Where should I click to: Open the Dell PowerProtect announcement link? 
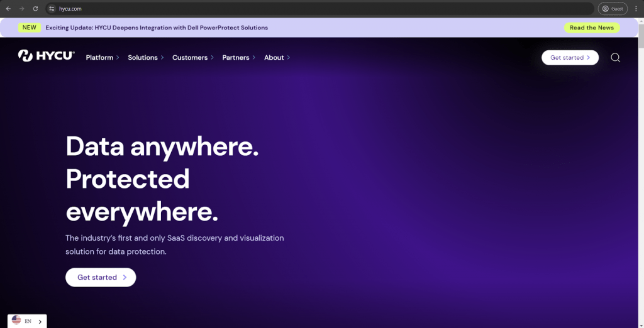click(157, 28)
